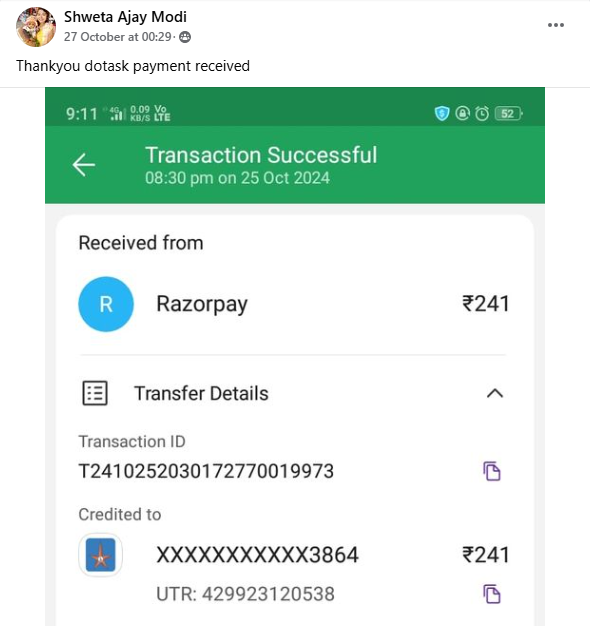This screenshot has width=590, height=626.
Task: Click the shield icon in status bar
Action: (x=442, y=113)
